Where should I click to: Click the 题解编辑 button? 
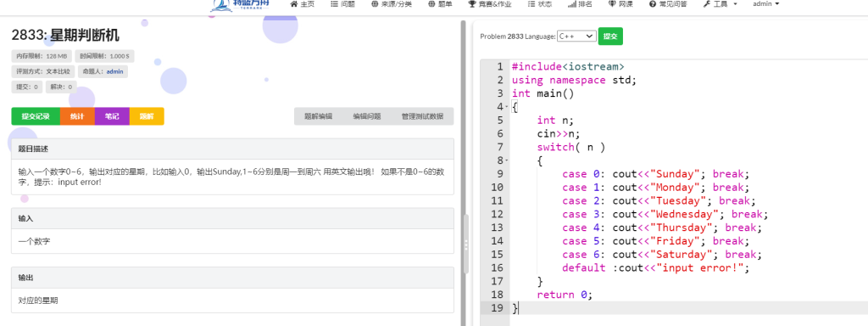tap(319, 116)
